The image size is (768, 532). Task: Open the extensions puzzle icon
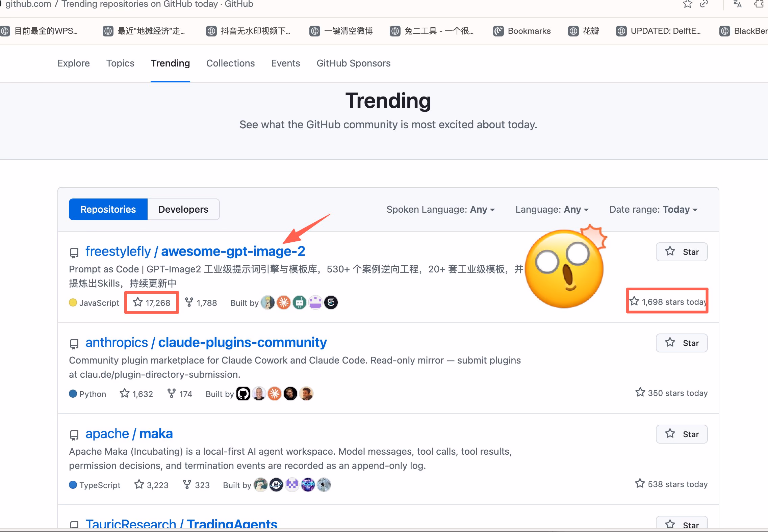(759, 4)
